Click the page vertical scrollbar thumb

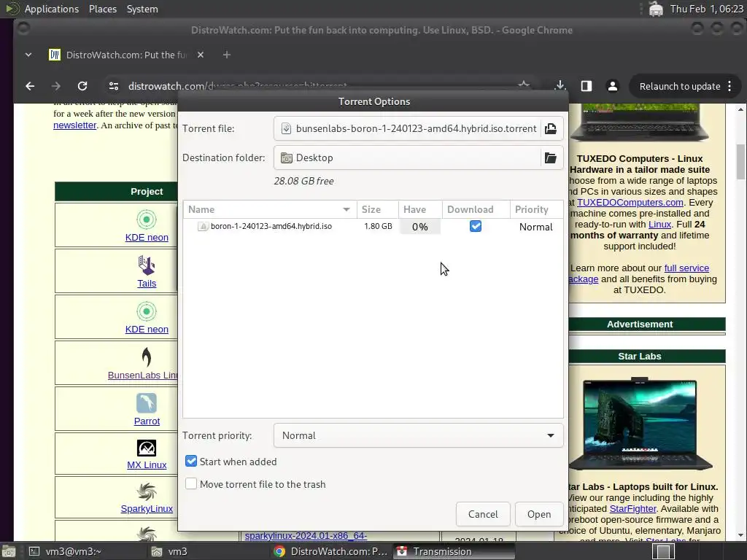740,162
